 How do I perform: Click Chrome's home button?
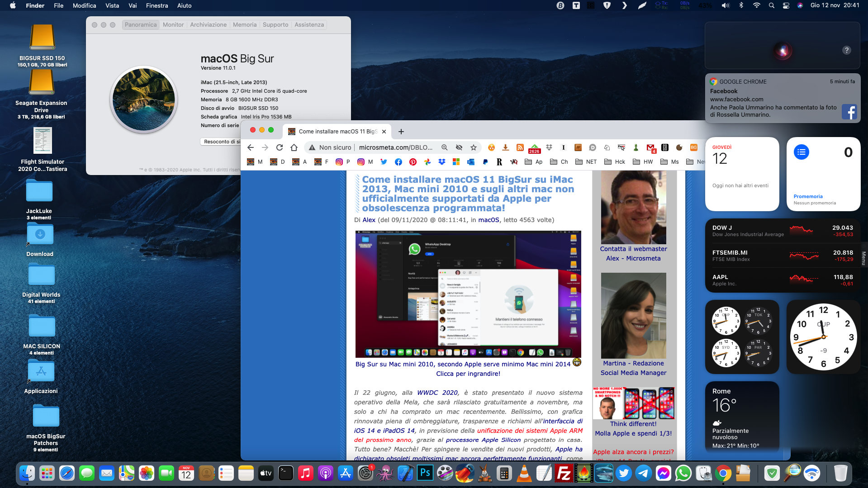coord(294,147)
